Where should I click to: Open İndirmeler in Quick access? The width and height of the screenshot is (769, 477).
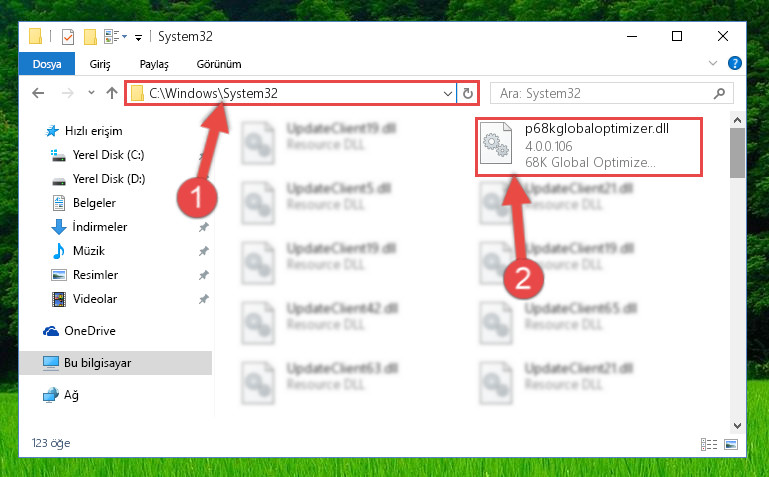(x=100, y=226)
